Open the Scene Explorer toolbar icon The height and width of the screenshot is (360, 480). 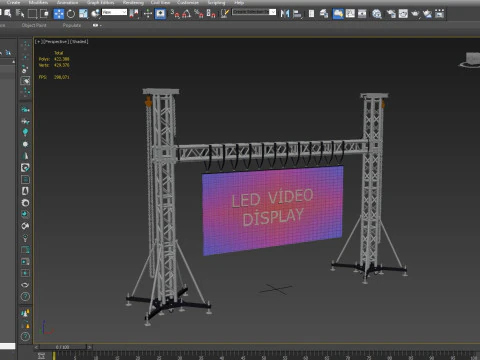(311, 13)
